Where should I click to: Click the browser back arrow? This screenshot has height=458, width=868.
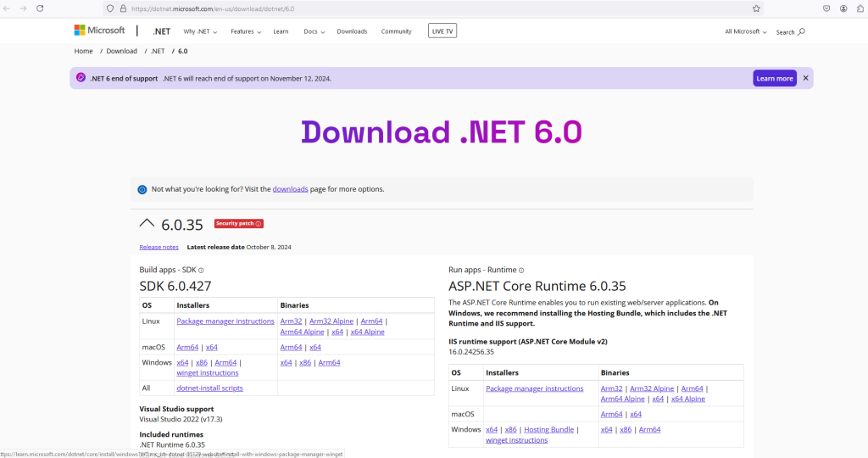[7, 8]
